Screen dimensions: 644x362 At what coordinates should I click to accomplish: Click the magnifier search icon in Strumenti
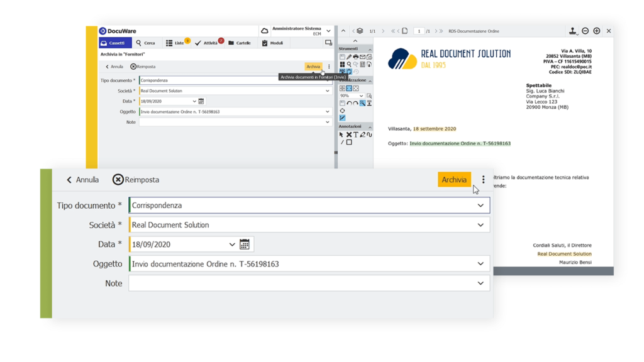tap(349, 65)
